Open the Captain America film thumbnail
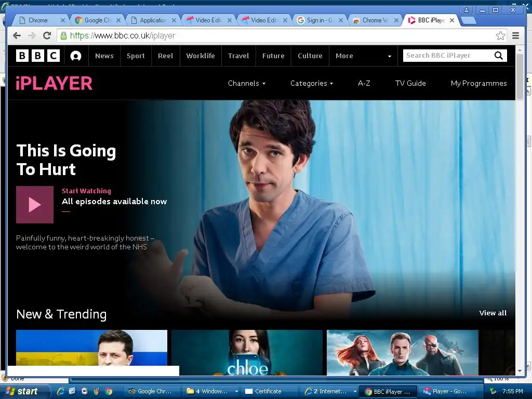Image resolution: width=532 pixels, height=399 pixels. 403,353
